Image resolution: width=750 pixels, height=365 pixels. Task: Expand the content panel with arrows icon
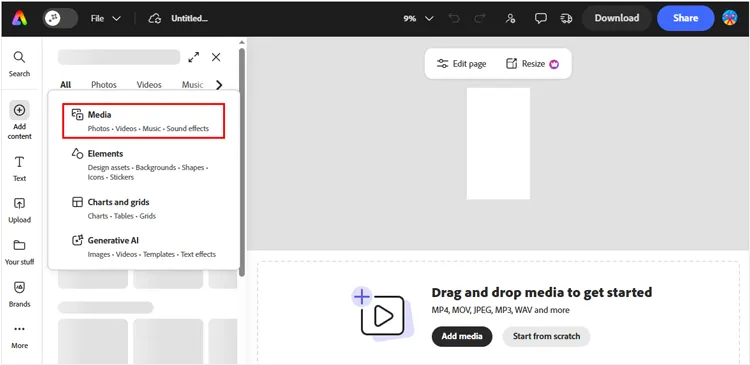194,57
